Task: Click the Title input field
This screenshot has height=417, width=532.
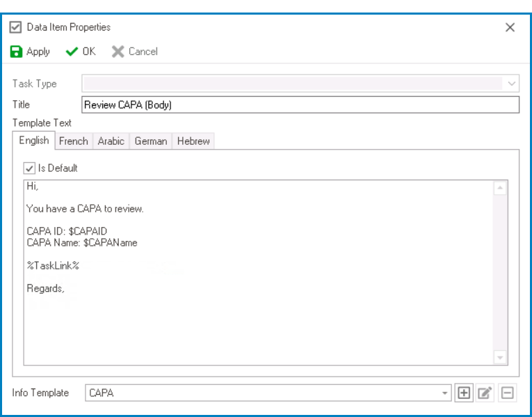Action: tap(300, 104)
